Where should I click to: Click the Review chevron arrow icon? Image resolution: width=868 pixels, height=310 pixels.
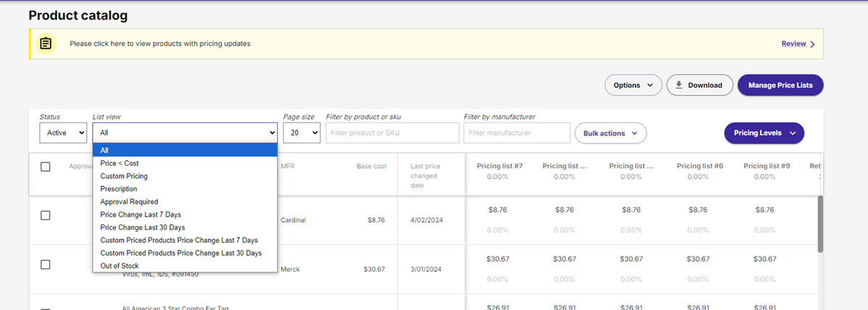(812, 44)
